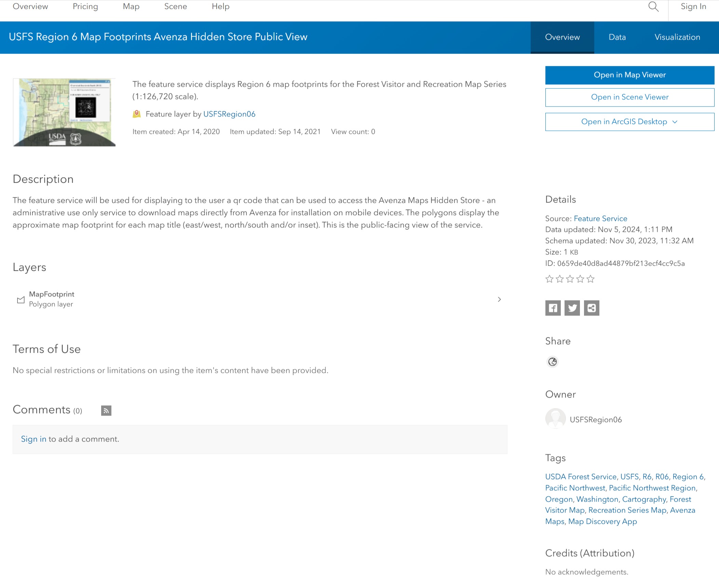Click the Schema updated Nov 30, 2023 line
The height and width of the screenshot is (588, 719).
point(619,241)
